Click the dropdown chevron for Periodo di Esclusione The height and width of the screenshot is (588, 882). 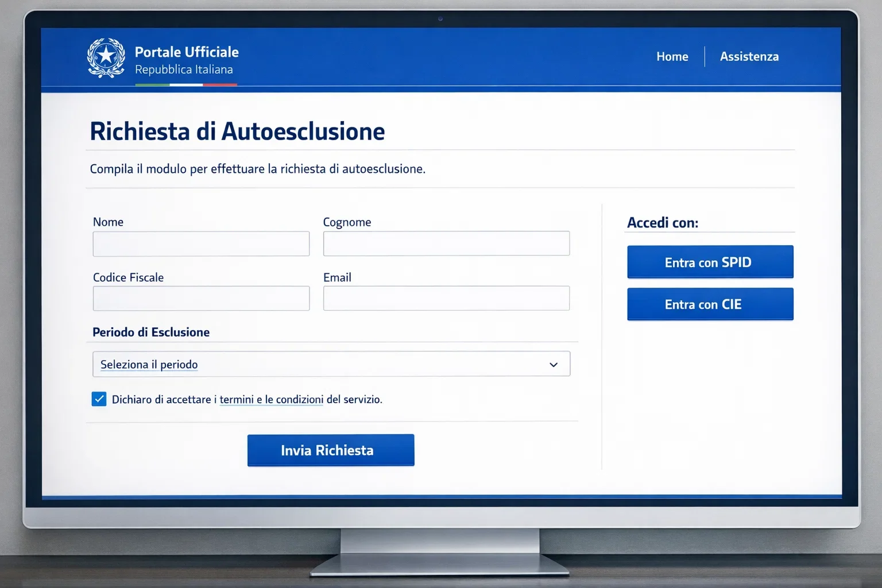(553, 364)
